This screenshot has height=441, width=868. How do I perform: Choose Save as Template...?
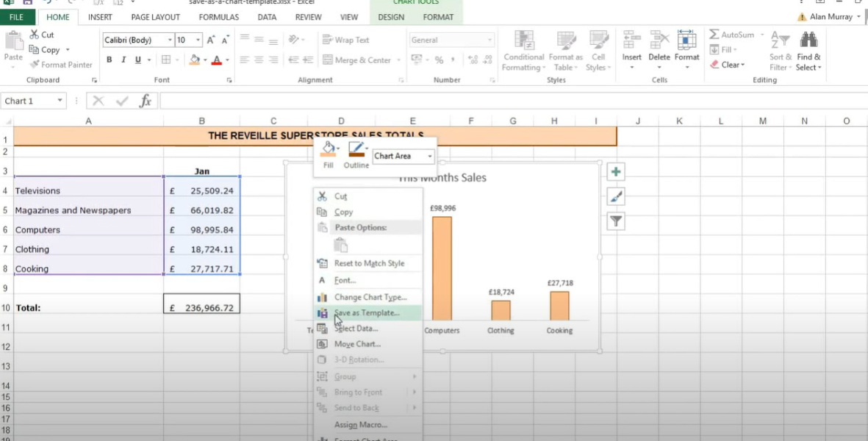[x=367, y=312]
